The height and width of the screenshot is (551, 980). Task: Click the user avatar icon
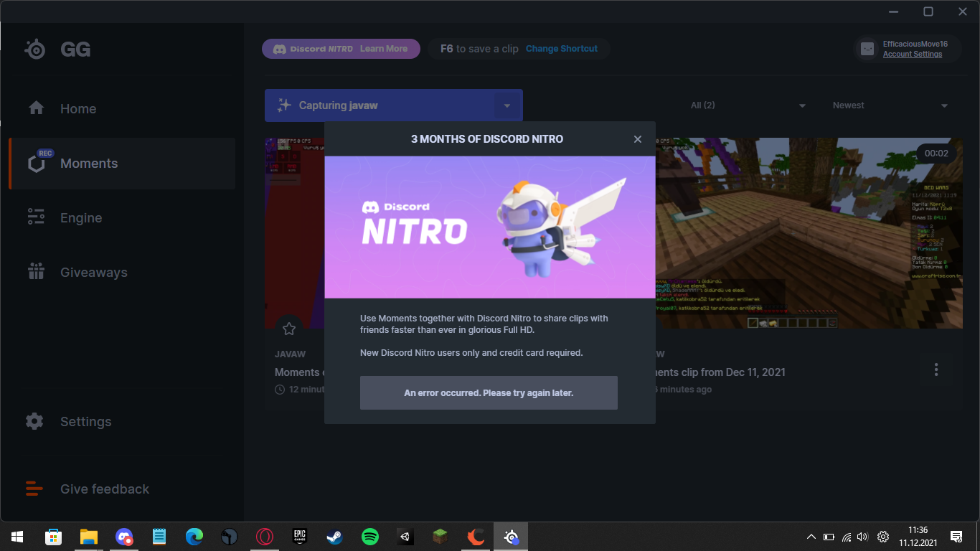pos(867,49)
